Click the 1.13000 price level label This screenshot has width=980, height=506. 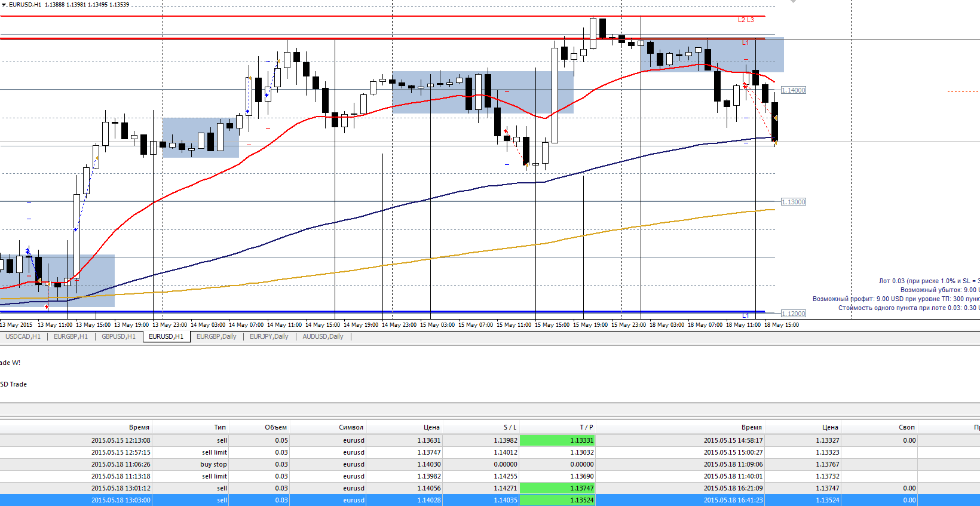point(794,202)
